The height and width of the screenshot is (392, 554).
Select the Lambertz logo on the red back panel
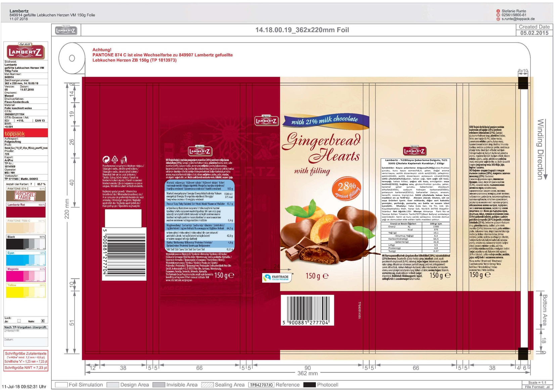pyautogui.click(x=199, y=151)
